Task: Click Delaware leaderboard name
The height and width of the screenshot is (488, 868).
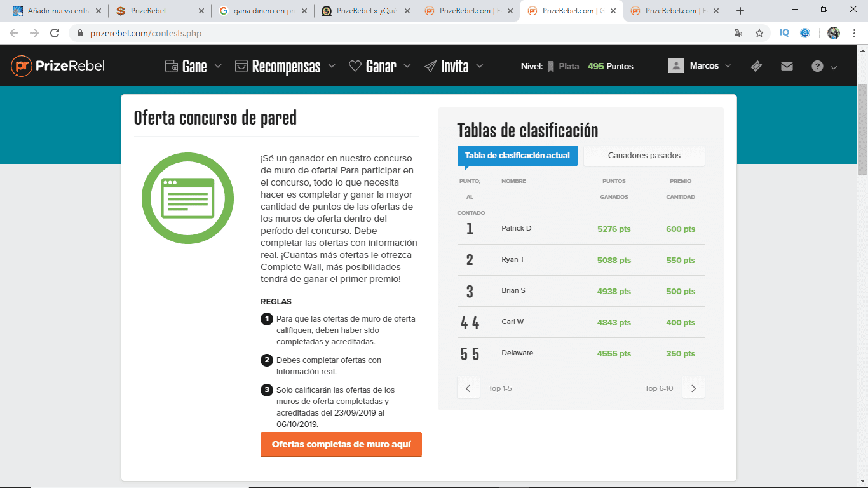Action: click(x=517, y=353)
